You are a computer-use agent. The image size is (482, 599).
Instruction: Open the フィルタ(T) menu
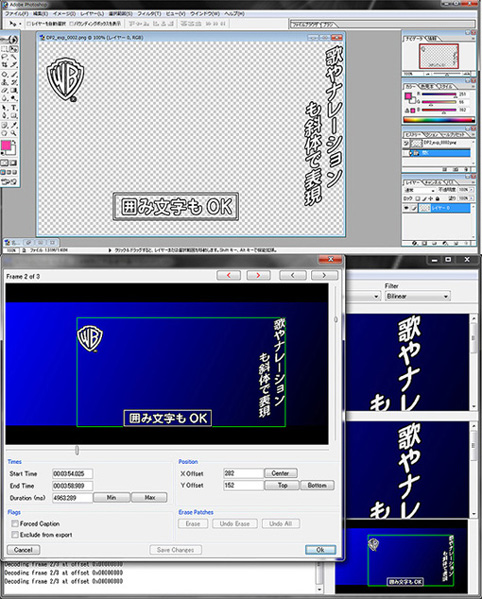click(149, 14)
